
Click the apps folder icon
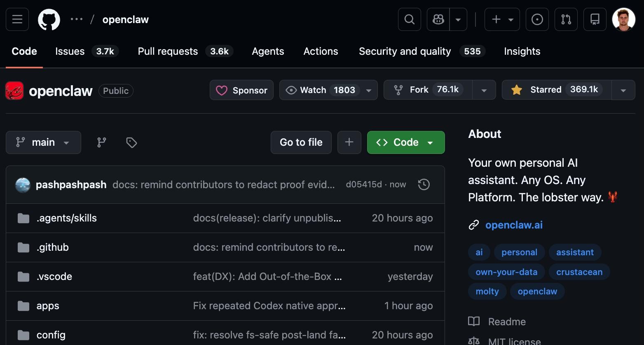coord(23,306)
